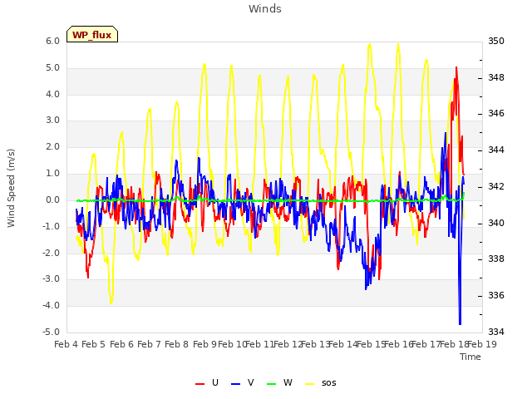Click the -2.0 left axis value
532x399 pixels.
pyautogui.click(x=51, y=253)
